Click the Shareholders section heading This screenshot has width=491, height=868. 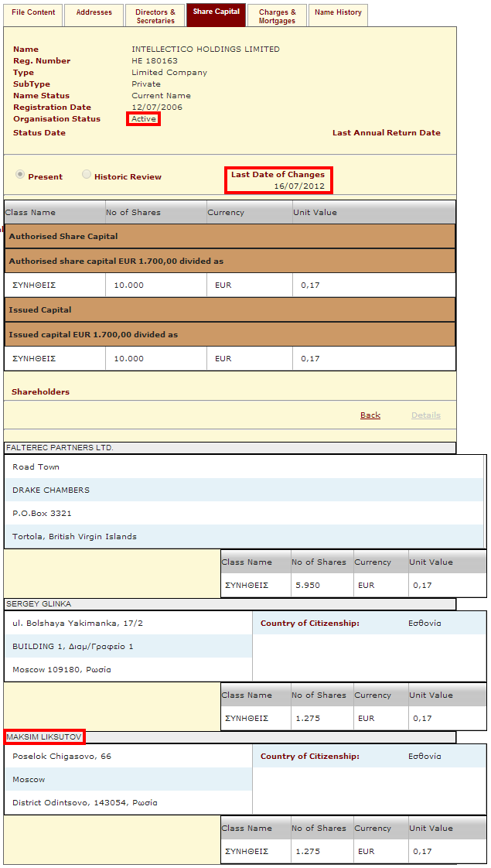(x=40, y=392)
